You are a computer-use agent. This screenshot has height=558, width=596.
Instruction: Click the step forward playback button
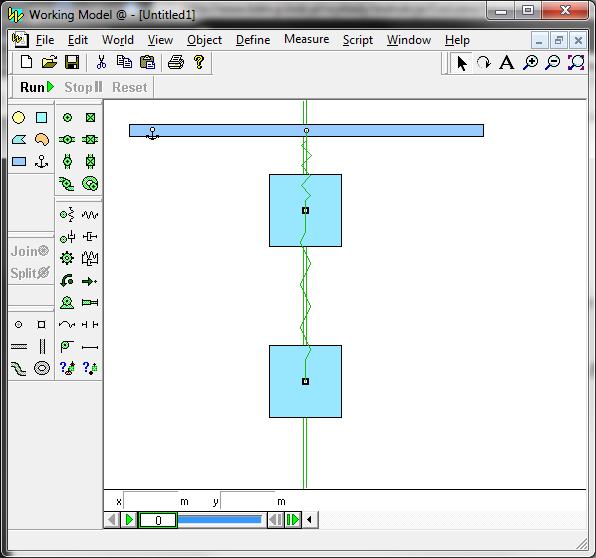click(x=293, y=520)
